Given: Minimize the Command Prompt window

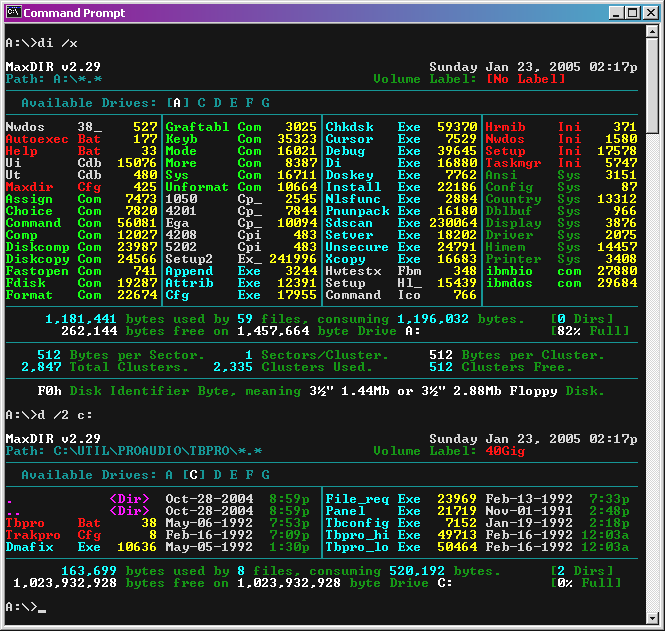Looking at the screenshot, I should 617,13.
